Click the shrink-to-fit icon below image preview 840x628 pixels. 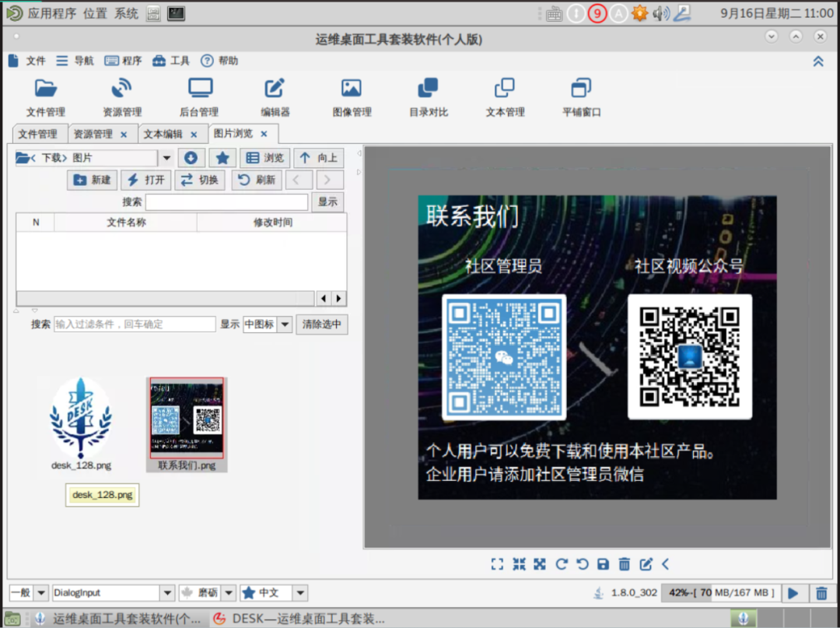[x=519, y=564]
